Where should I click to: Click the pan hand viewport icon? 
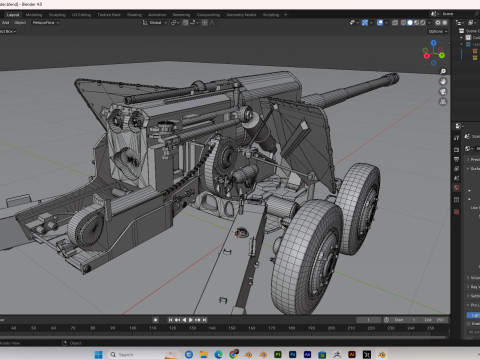click(443, 82)
